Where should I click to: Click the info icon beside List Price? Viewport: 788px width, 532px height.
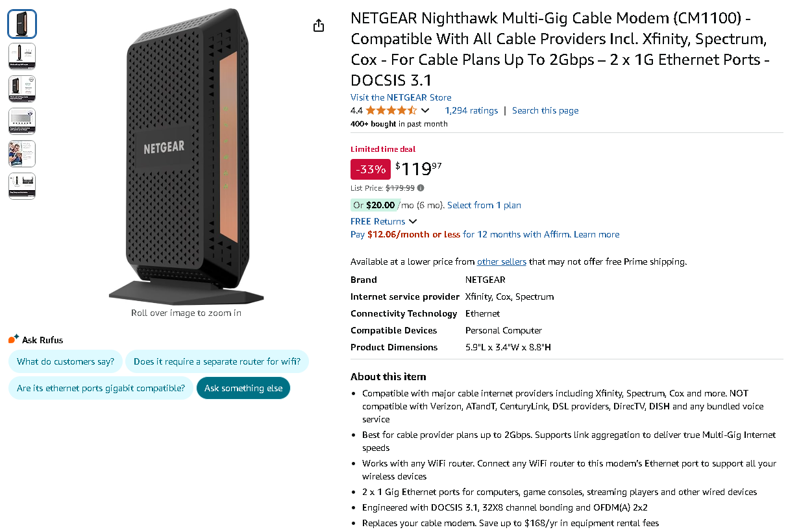(x=420, y=187)
